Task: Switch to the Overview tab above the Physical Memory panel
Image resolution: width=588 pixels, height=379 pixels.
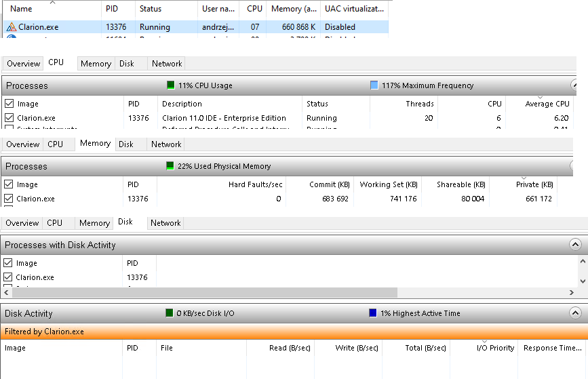Action: [x=23, y=144]
